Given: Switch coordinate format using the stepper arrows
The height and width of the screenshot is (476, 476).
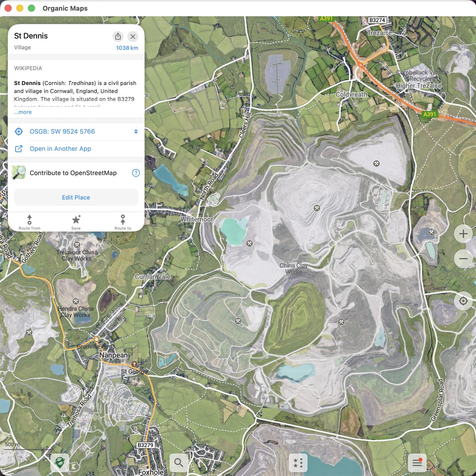Looking at the screenshot, I should click(x=136, y=131).
